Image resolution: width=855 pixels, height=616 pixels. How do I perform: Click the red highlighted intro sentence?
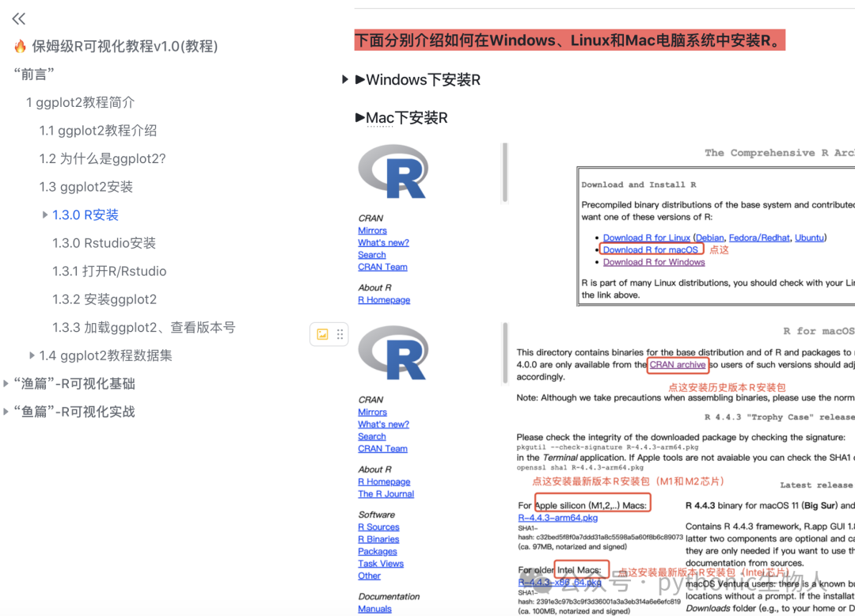click(x=570, y=40)
